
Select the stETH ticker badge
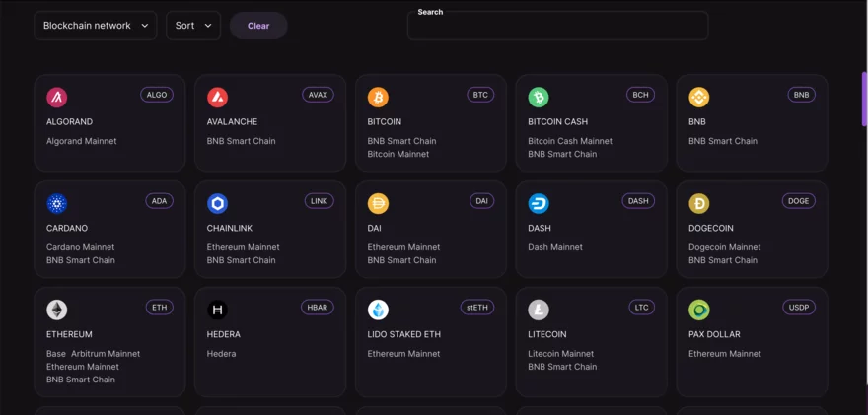[477, 308]
